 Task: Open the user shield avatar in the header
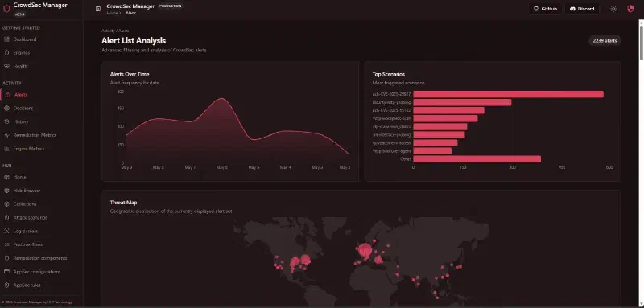click(x=630, y=9)
